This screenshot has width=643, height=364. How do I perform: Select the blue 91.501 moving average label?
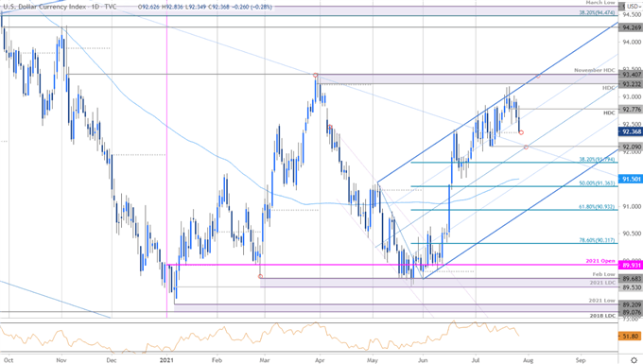point(630,179)
